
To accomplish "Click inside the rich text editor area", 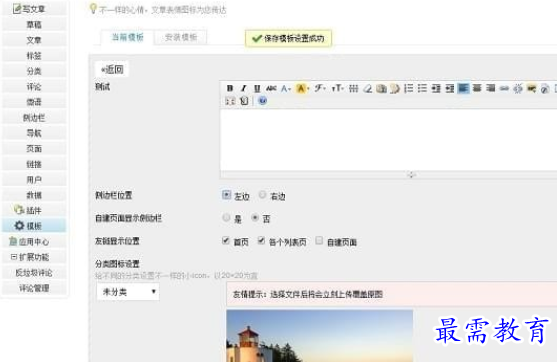I will (x=388, y=140).
